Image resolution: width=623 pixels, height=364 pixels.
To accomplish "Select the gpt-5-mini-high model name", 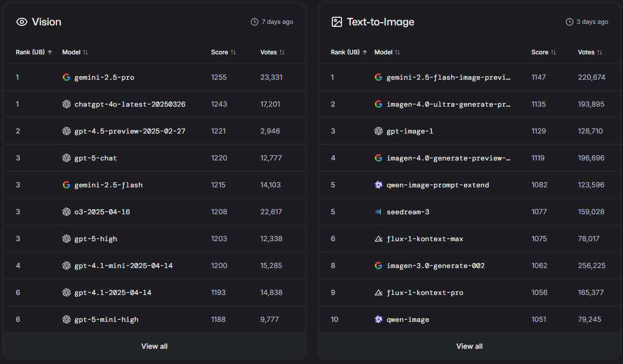I will pyautogui.click(x=106, y=319).
